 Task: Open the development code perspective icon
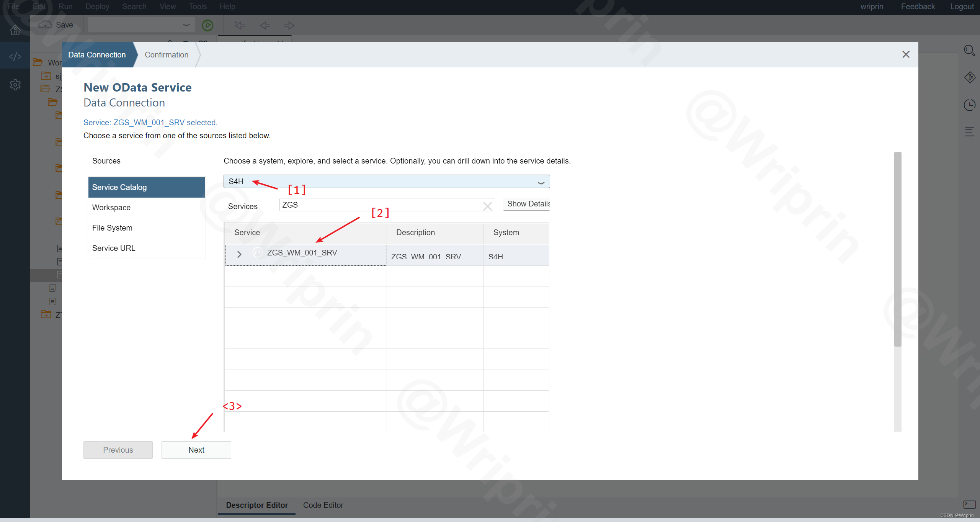click(x=15, y=56)
